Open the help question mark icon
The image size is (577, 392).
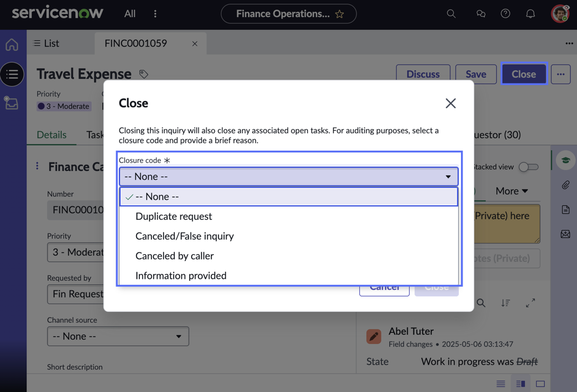(505, 14)
